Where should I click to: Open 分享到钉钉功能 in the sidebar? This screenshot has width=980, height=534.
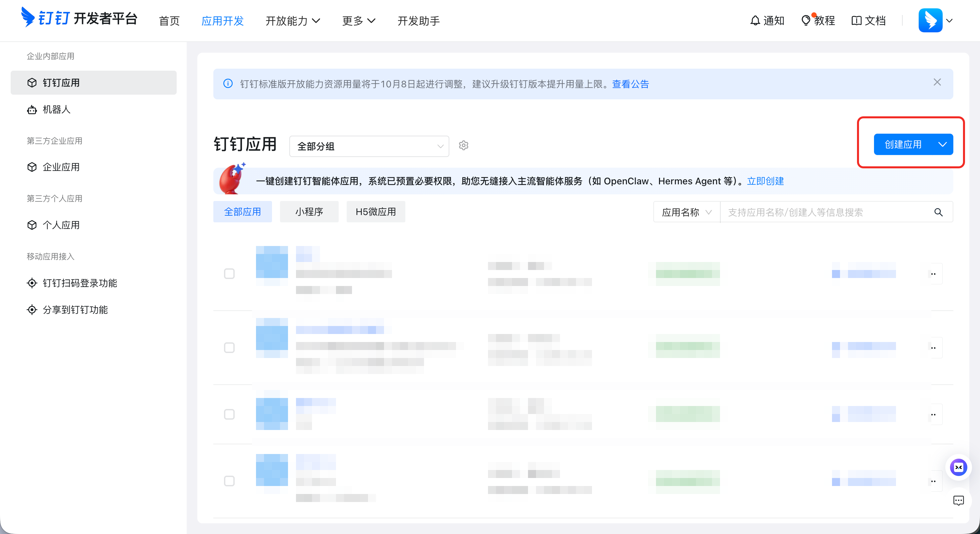click(x=94, y=310)
